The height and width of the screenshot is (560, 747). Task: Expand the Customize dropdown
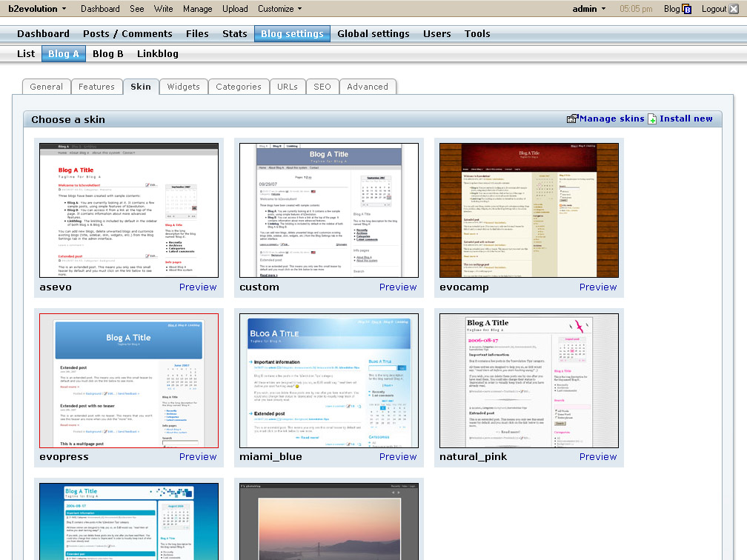click(279, 9)
